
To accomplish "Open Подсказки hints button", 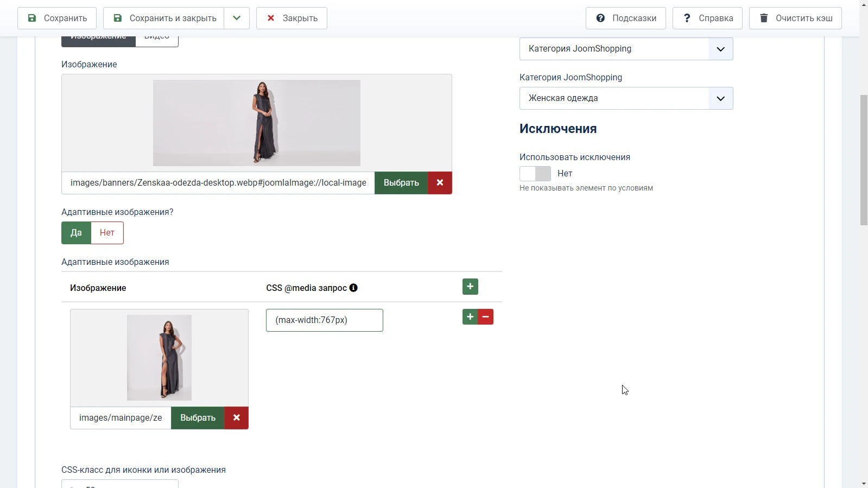I will (625, 18).
